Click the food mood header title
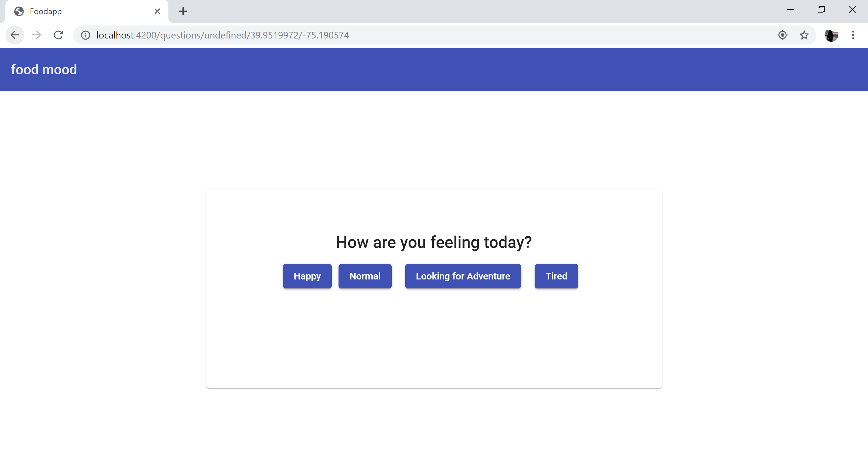 pos(44,69)
